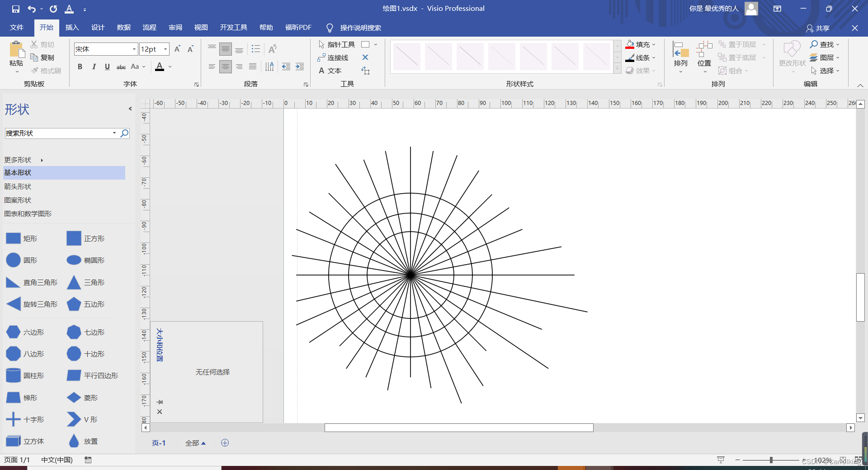Add a new page with plus icon
This screenshot has width=868, height=470.
click(225, 443)
